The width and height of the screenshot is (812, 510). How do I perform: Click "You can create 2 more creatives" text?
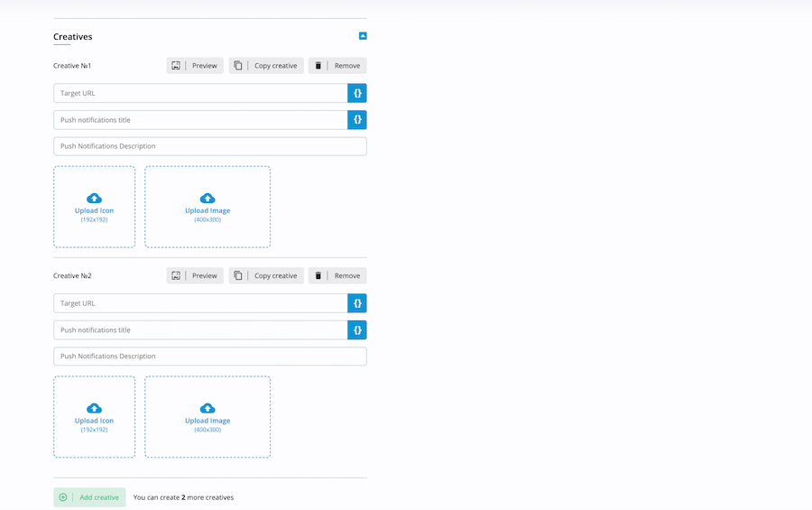tap(183, 497)
